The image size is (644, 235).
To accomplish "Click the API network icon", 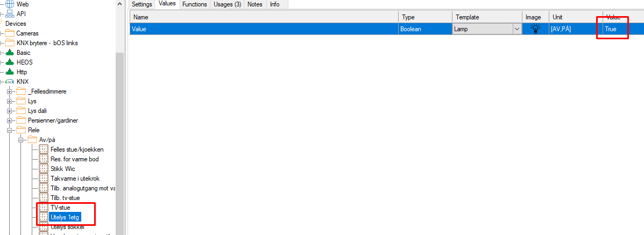I will (x=10, y=13).
